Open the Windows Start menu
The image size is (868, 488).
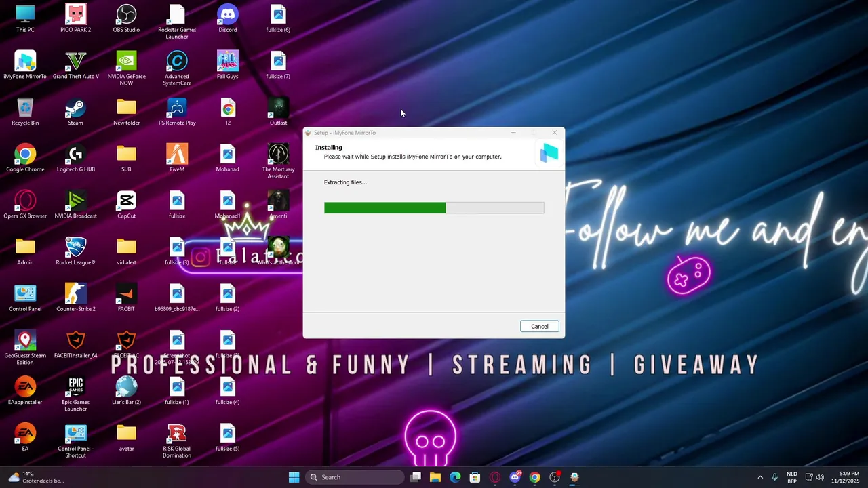294,477
